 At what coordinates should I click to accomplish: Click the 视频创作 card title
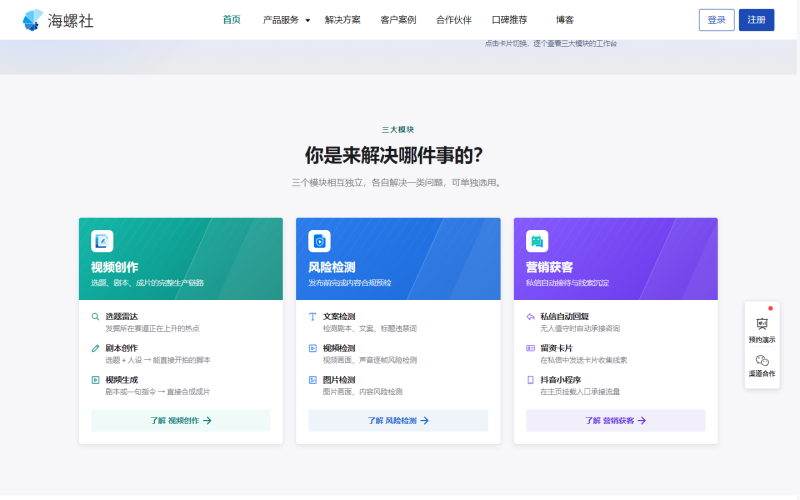[114, 267]
